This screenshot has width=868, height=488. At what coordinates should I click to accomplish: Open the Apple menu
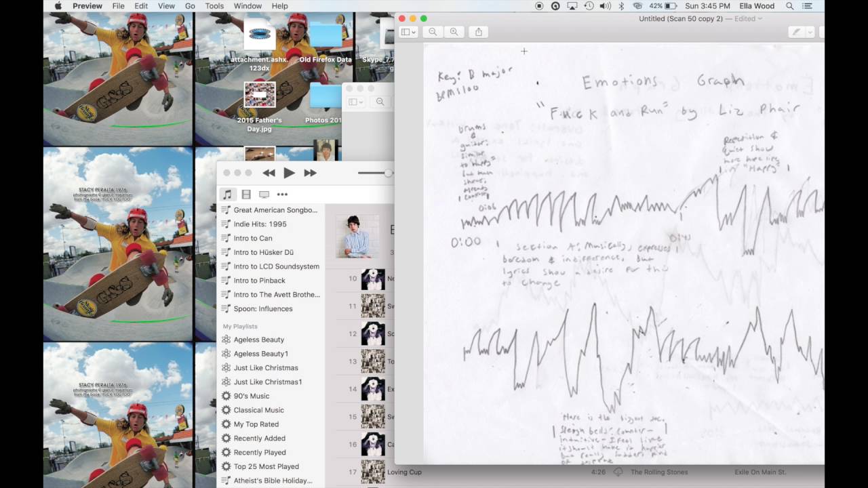tap(58, 6)
